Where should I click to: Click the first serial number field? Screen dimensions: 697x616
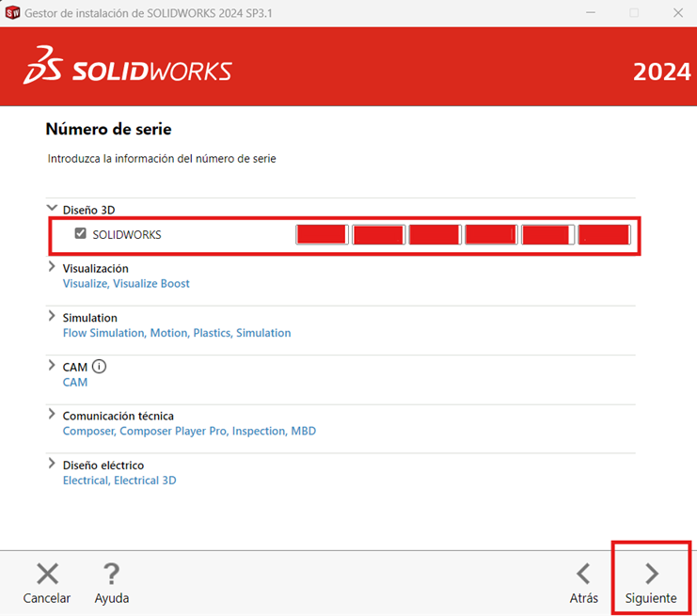click(x=322, y=235)
